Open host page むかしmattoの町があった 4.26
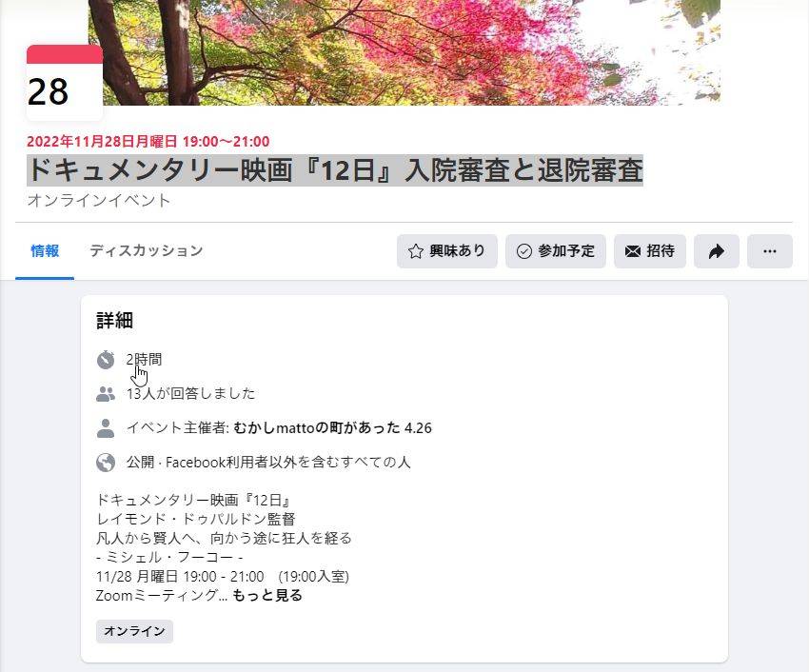Image resolution: width=809 pixels, height=672 pixels. (x=332, y=428)
